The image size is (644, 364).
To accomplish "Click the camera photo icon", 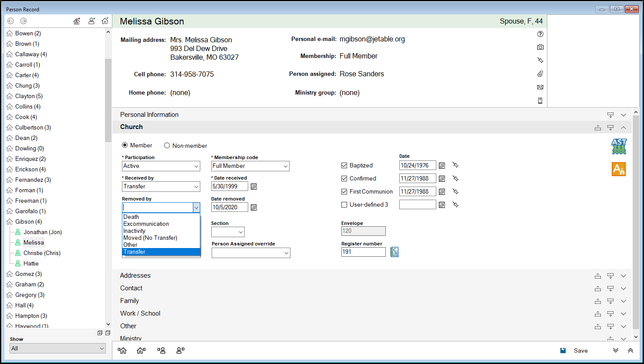I will 540,47.
